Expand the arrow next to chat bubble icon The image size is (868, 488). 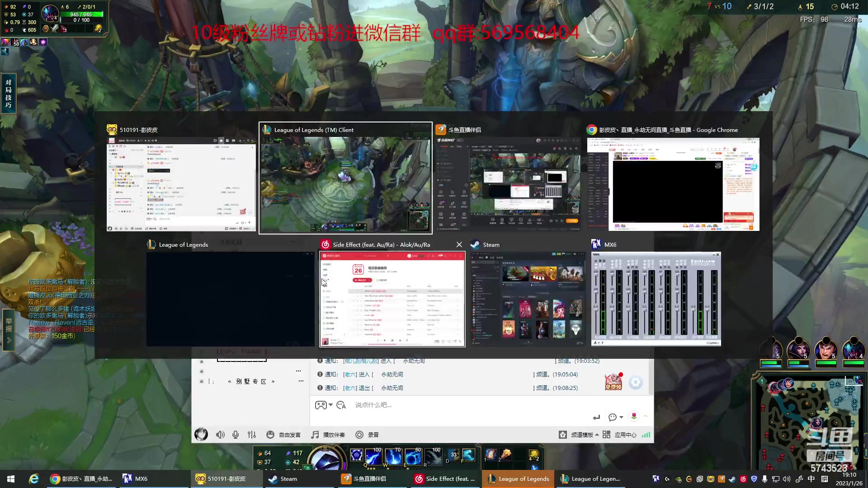621,417
